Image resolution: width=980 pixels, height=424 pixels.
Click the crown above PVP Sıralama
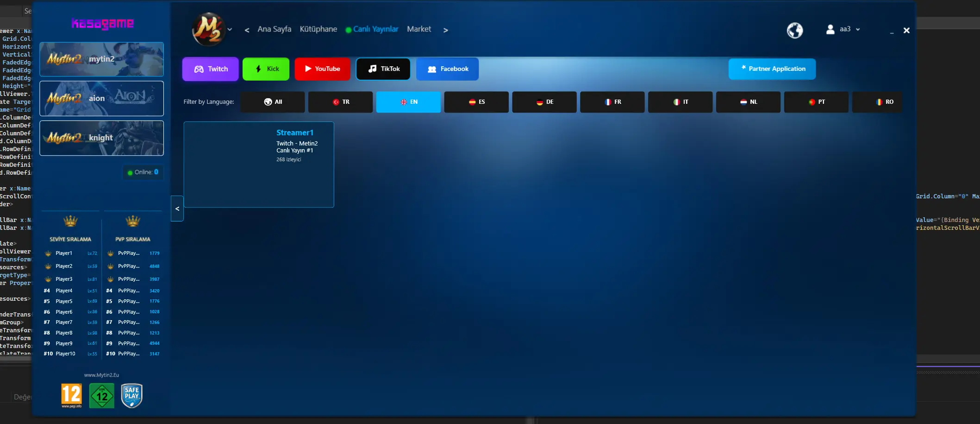pos(132,221)
